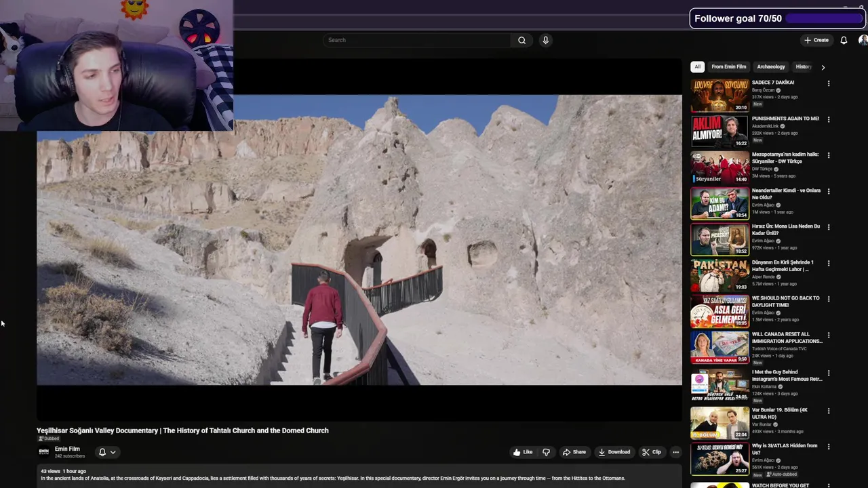This screenshot has width=868, height=488.
Task: Click the 242 subscribers count
Action: pyautogui.click(x=70, y=456)
